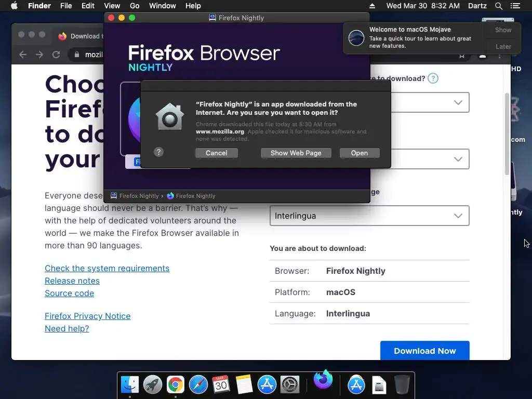Open the Release notes link

(72, 281)
